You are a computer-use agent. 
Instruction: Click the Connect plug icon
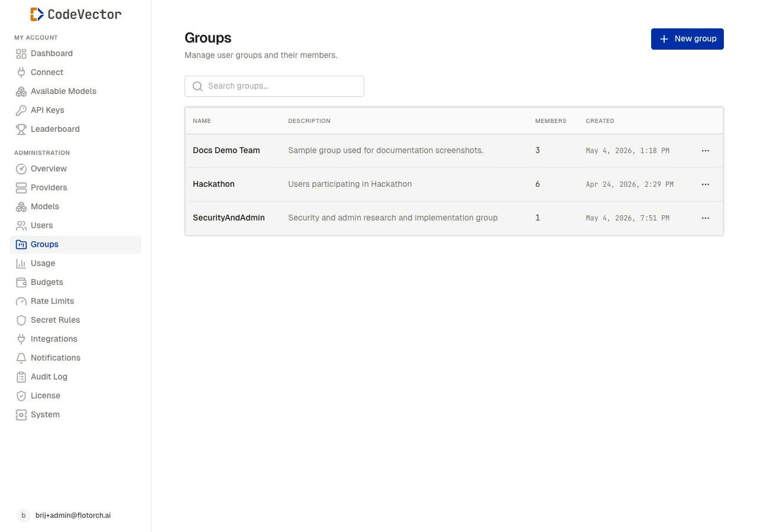pyautogui.click(x=21, y=73)
